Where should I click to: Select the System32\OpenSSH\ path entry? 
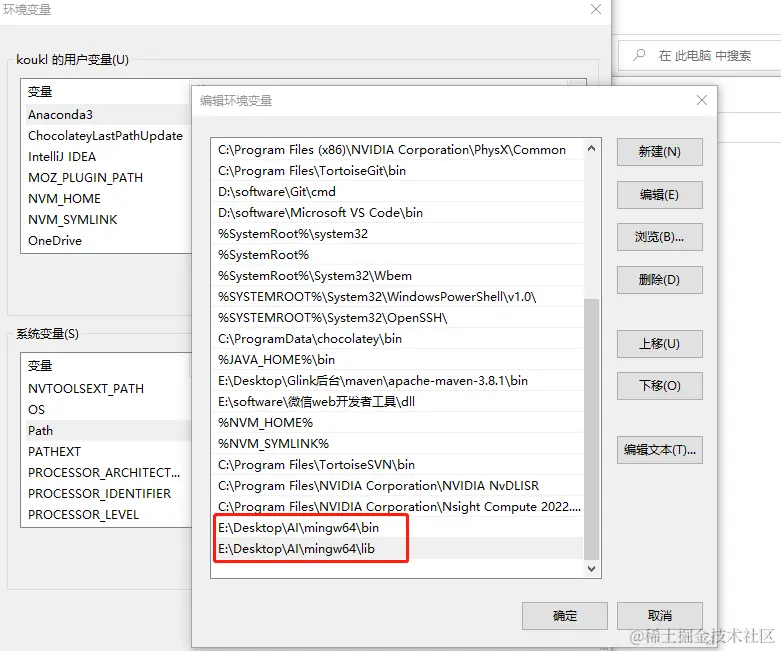coord(397,318)
